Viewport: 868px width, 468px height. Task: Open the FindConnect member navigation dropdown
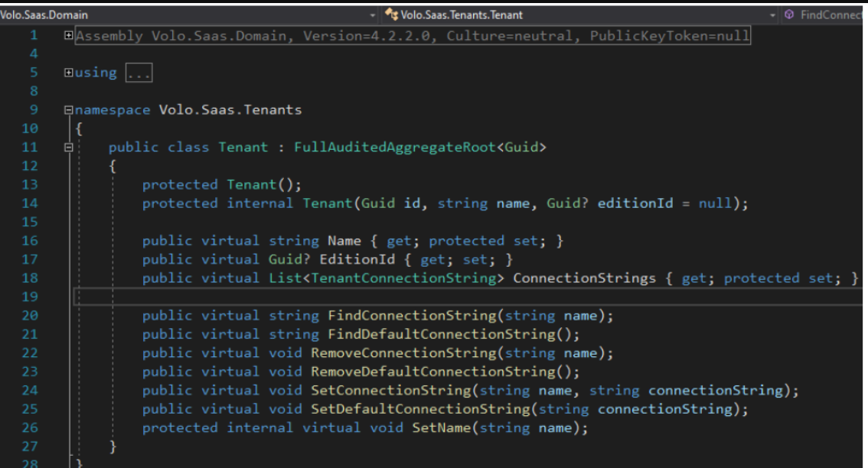pos(834,14)
